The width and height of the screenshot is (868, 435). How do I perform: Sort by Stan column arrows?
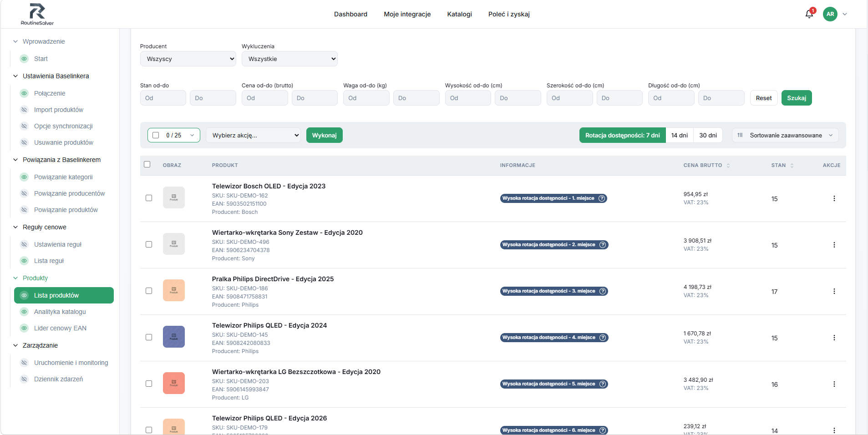[792, 166]
